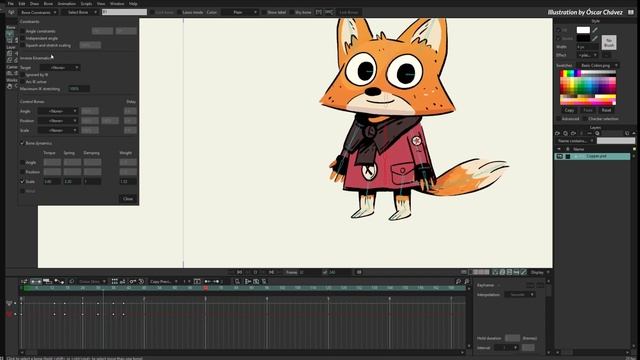The width and height of the screenshot is (640, 360).
Task: Click the magnifier icon in timeline toolbar
Action: pyautogui.click(x=237, y=281)
